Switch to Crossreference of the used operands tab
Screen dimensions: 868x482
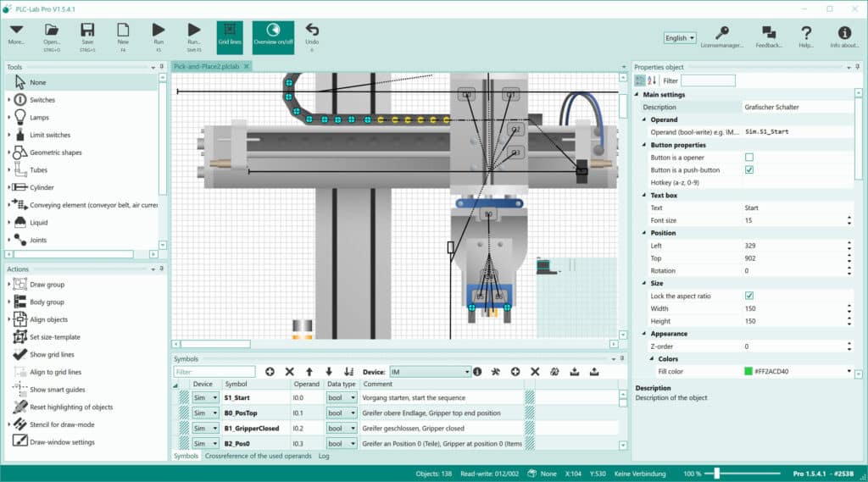(258, 457)
